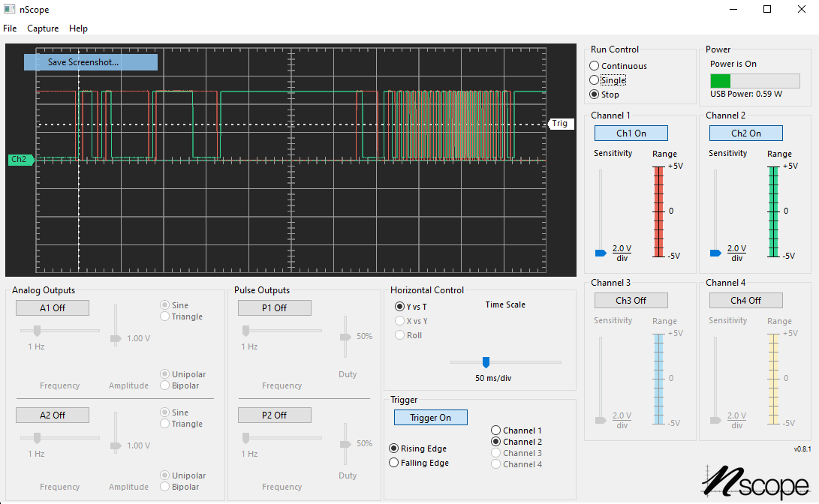Click the nScope title bar app icon
819x504 pixels.
[x=9, y=9]
